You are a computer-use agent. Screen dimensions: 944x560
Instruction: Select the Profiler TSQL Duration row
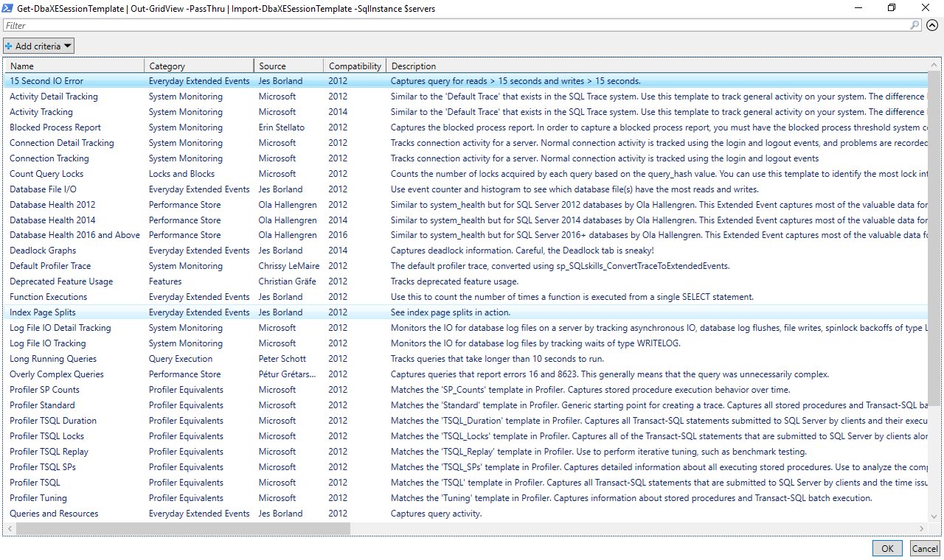tap(465, 421)
